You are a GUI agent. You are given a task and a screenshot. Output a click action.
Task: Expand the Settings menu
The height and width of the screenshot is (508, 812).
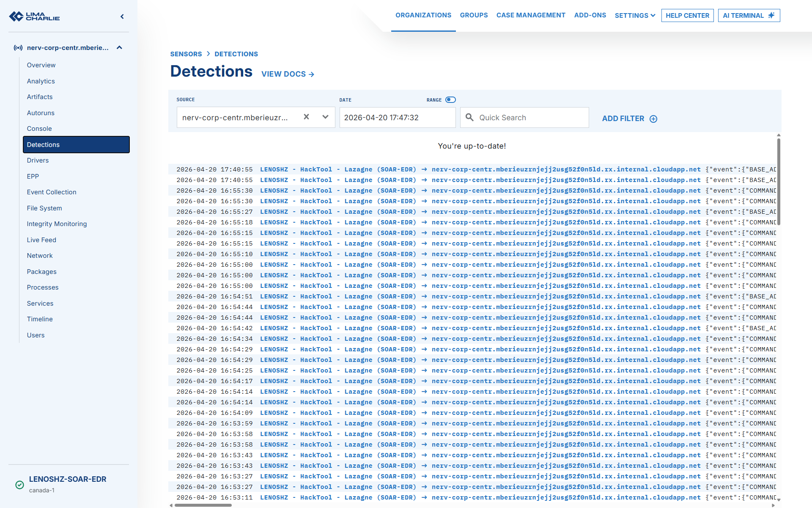635,16
